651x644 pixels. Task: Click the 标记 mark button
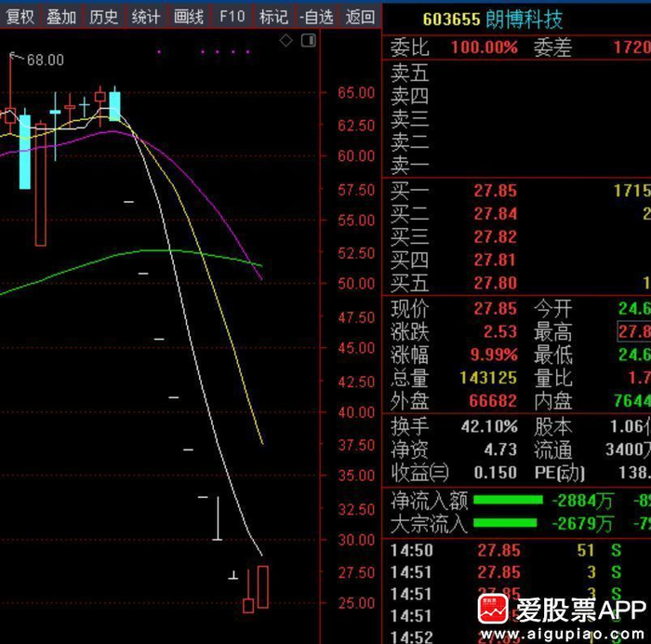(x=273, y=17)
